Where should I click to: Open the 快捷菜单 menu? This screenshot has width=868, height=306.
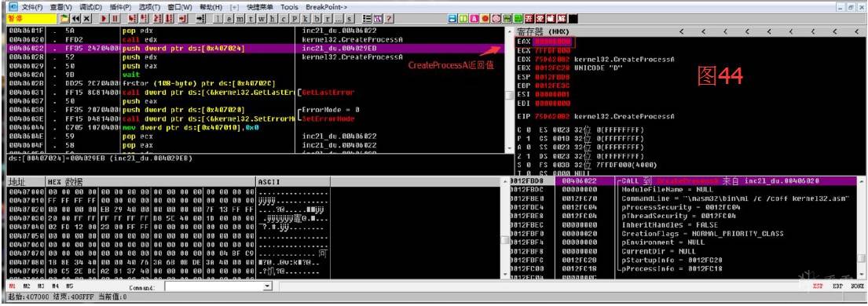pyautogui.click(x=260, y=7)
